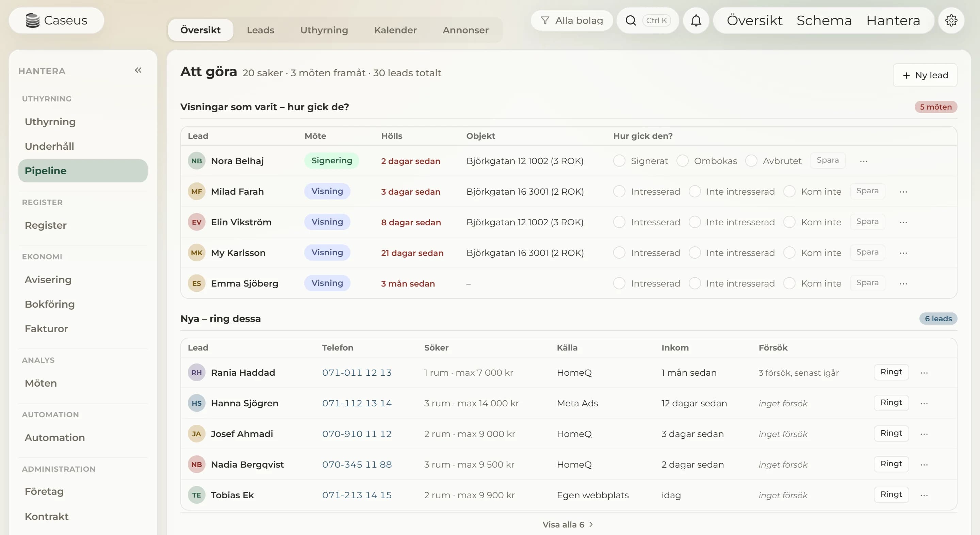Open more options for Tobias Ek row
The width and height of the screenshot is (980, 535).
pos(924,496)
